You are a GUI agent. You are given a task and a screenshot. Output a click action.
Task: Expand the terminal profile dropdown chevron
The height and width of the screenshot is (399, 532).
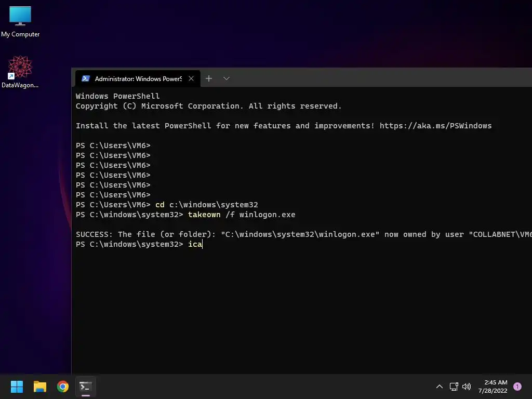(x=227, y=79)
